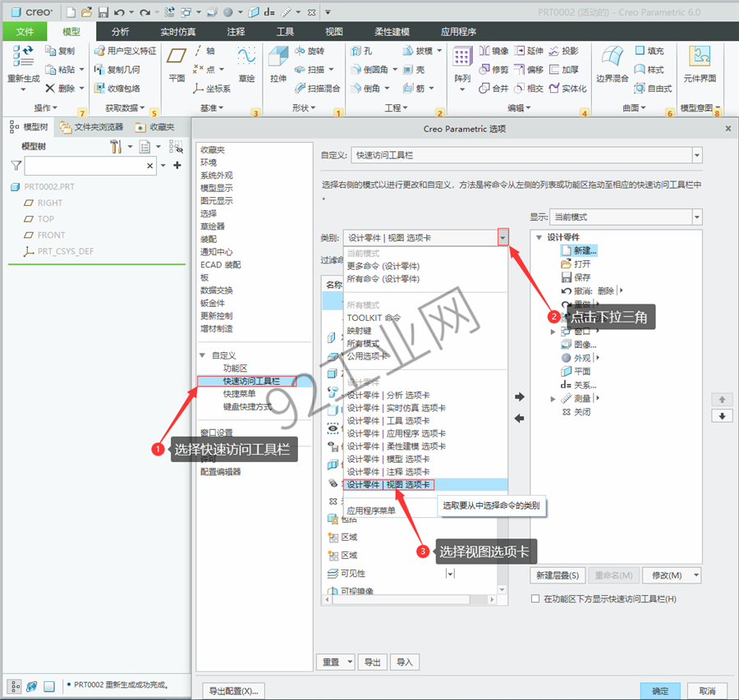Select the 元件界面 component interface tool
Viewport: 739px width, 700px height.
point(700,63)
